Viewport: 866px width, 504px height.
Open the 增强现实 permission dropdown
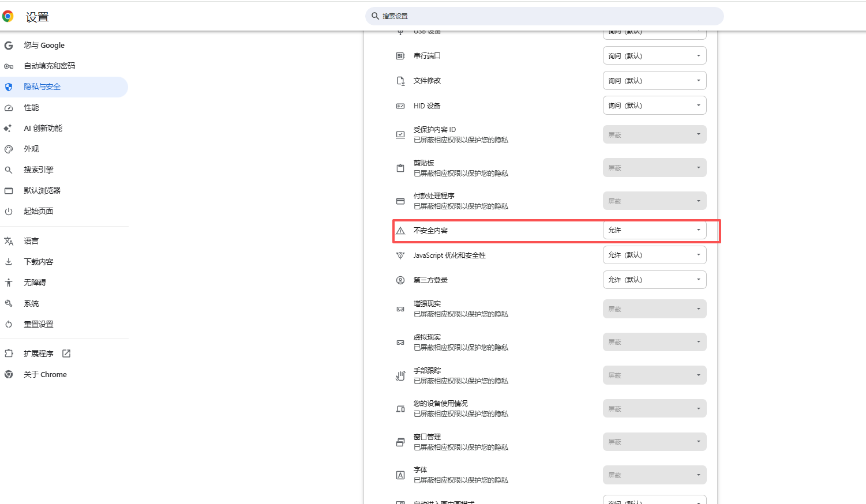click(655, 309)
